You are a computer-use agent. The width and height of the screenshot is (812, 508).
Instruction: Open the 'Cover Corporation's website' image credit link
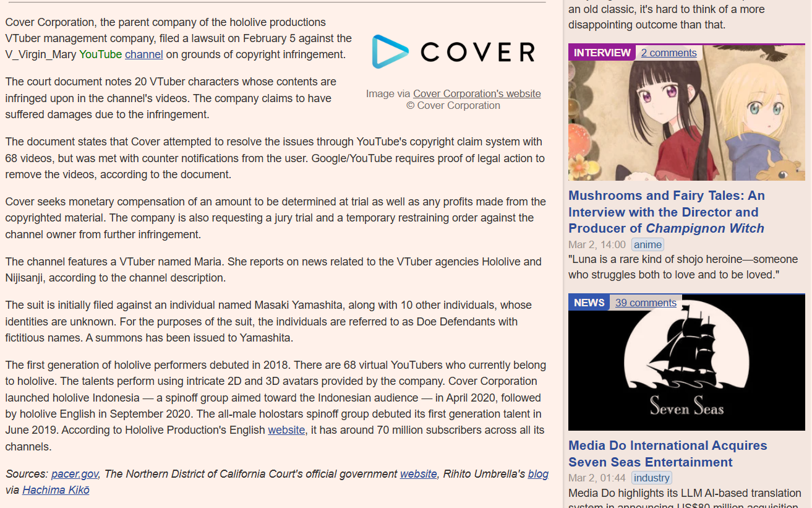477,93
